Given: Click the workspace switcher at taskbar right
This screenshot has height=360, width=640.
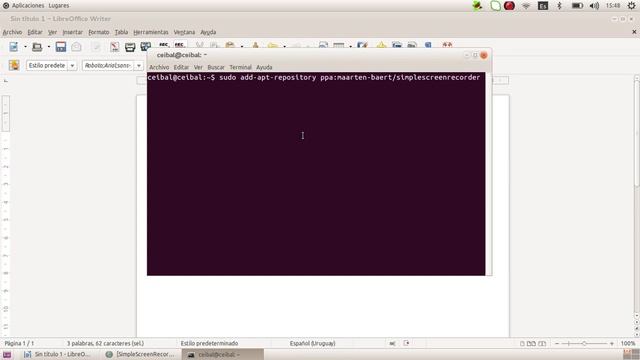Looking at the screenshot, I should click(x=631, y=354).
